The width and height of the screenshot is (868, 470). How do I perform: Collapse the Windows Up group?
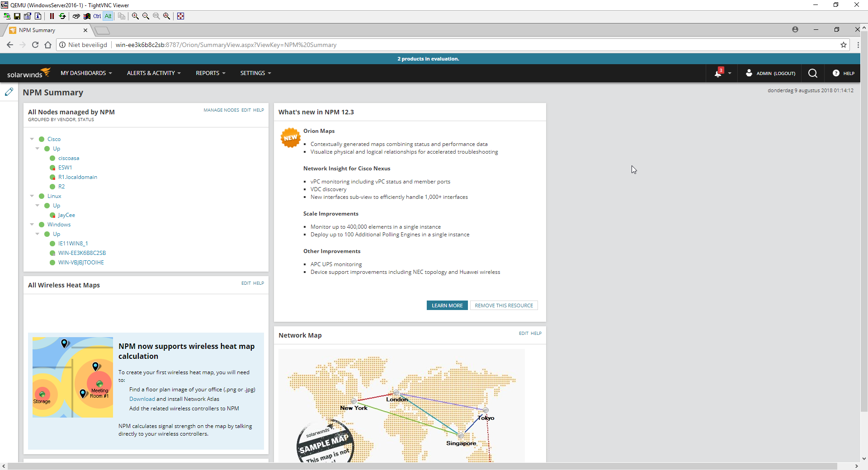38,234
